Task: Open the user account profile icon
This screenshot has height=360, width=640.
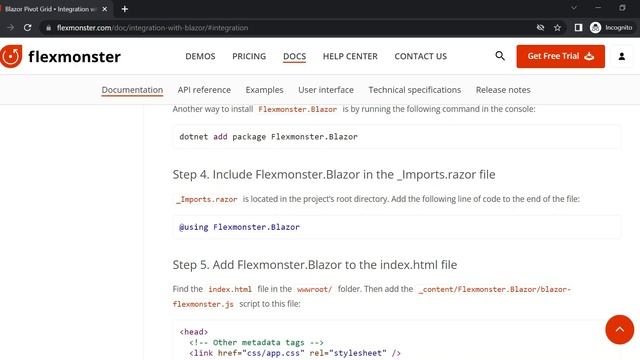Action: [622, 56]
